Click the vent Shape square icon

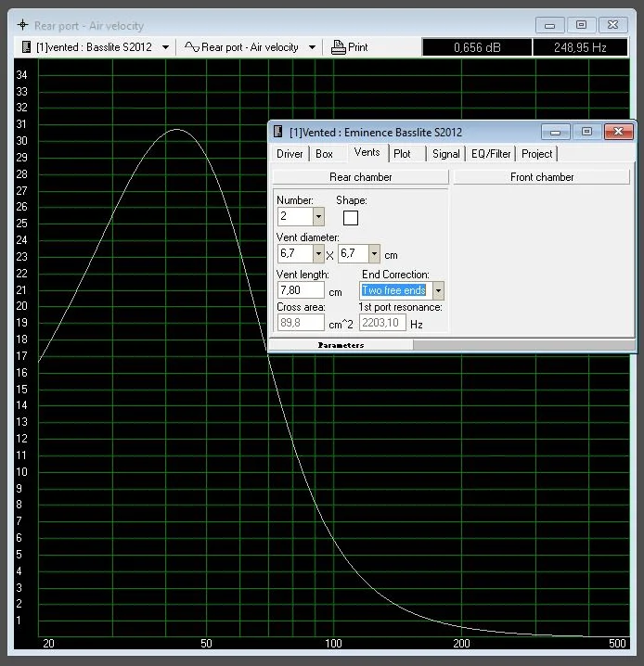(x=350, y=218)
